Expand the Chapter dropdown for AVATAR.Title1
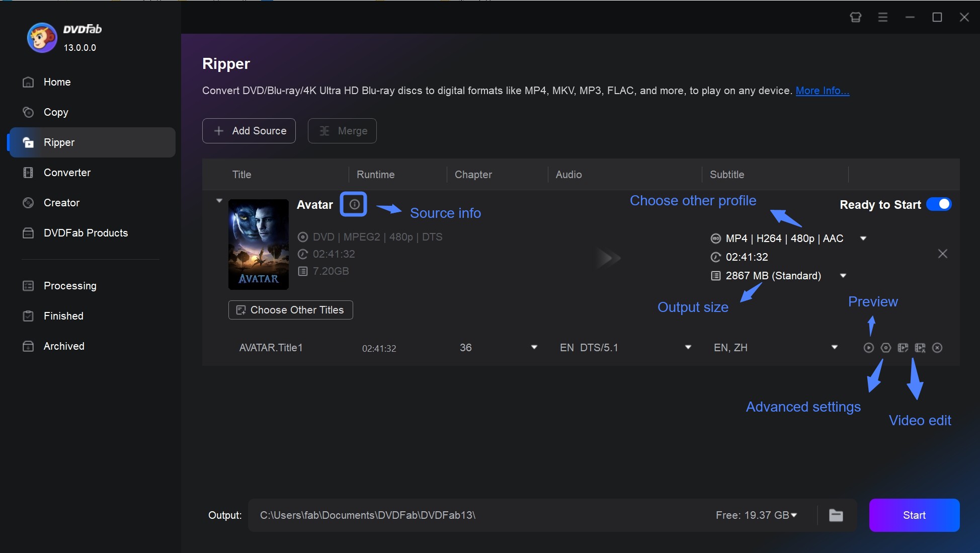This screenshot has height=553, width=980. click(x=534, y=348)
